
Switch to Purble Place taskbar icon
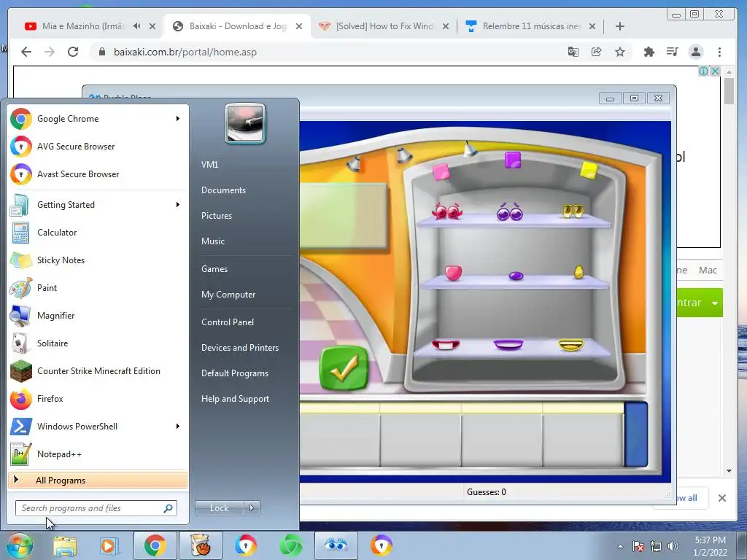point(336,545)
